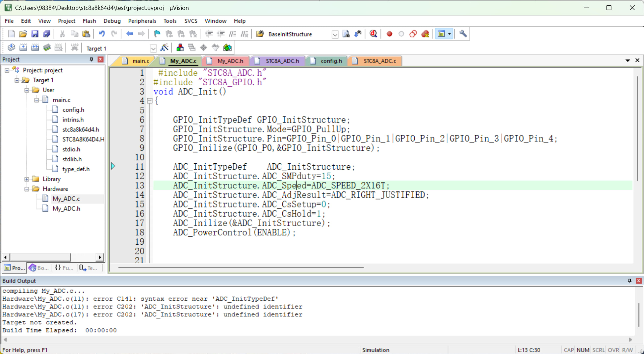Toggle bookmark flag icon in toolbar

pyautogui.click(x=157, y=34)
